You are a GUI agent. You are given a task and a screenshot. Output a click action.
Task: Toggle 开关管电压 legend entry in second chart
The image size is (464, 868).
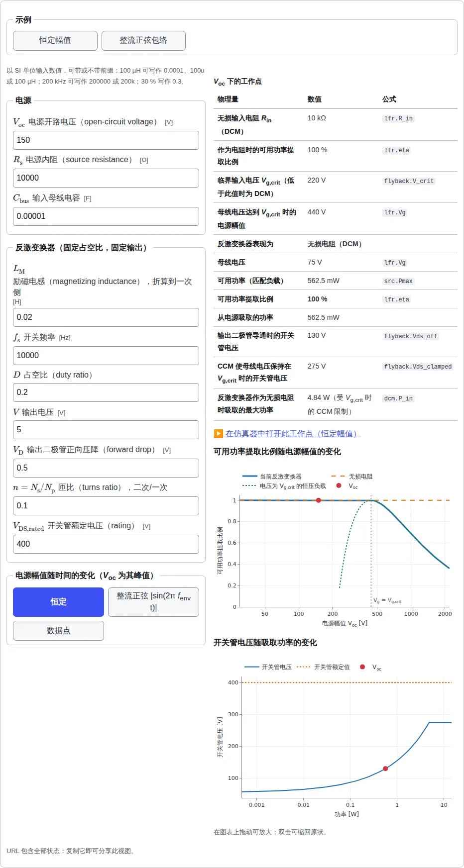[268, 667]
